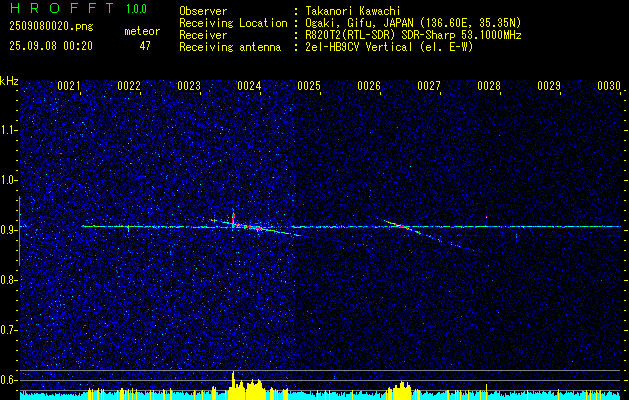This screenshot has width=629, height=400.
Task: Click the 1.1 frequency axis label
Action: (x=8, y=130)
